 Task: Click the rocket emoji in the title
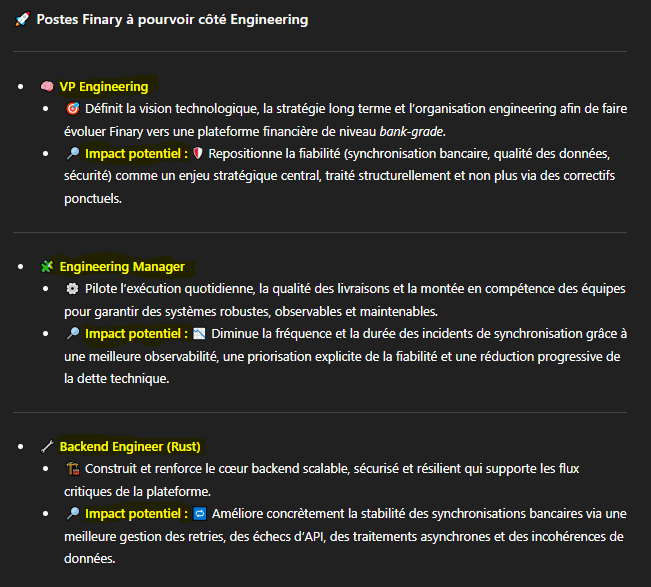[22, 20]
